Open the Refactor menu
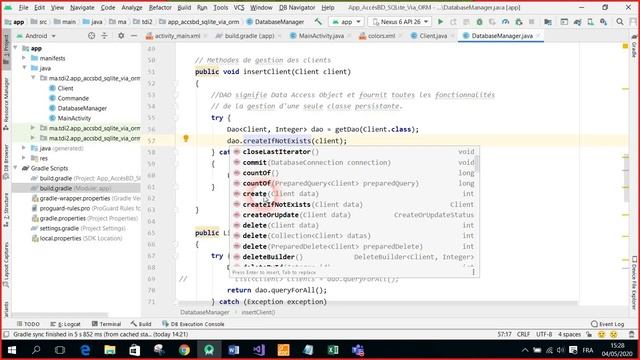 (160, 7)
